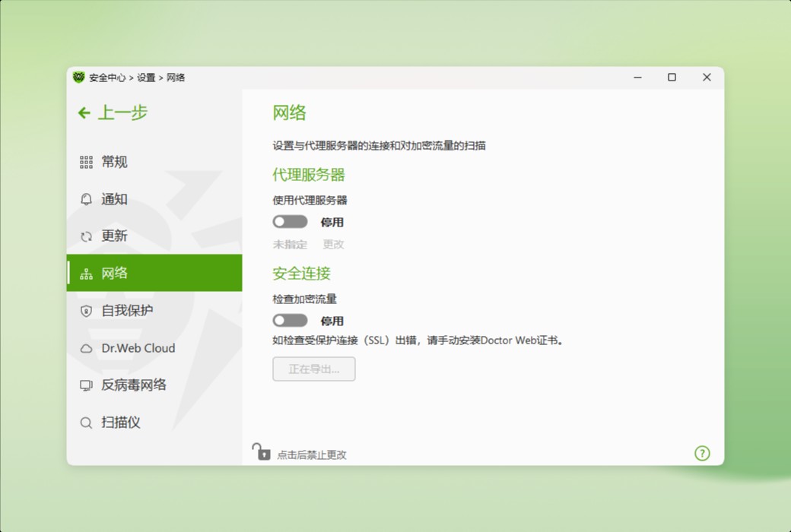This screenshot has width=791, height=532.
Task: Select the 常规 settings icon in sidebar
Action: pyautogui.click(x=86, y=162)
